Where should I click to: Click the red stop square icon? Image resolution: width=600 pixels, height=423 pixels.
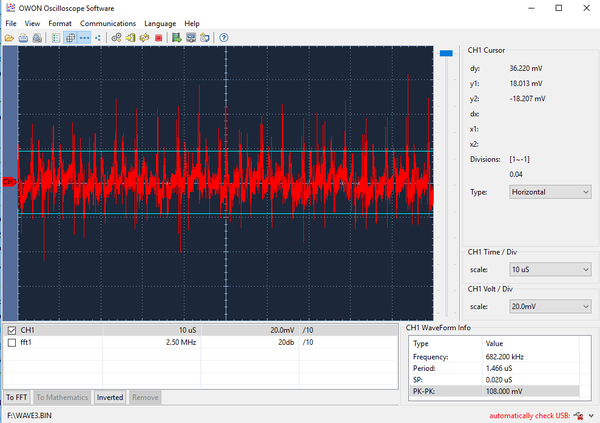(x=158, y=38)
